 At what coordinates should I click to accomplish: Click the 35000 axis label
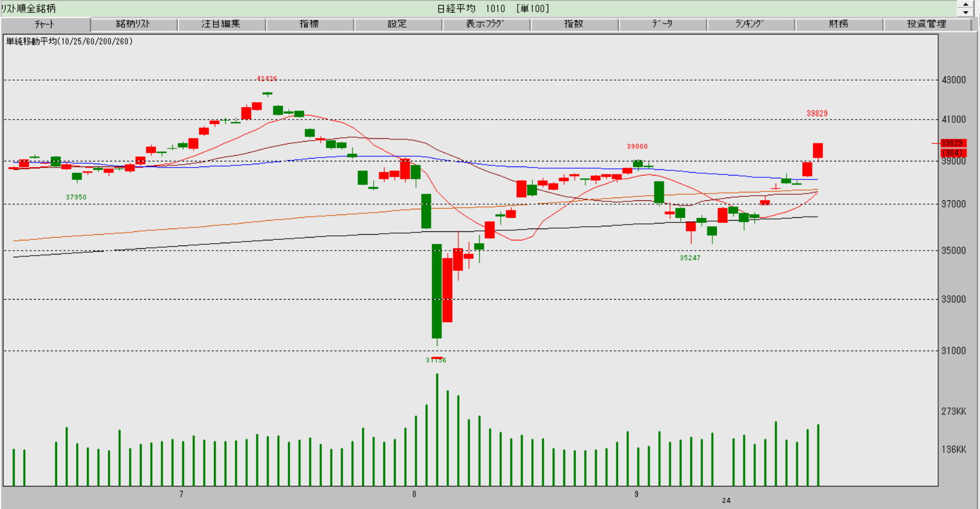coord(954,251)
